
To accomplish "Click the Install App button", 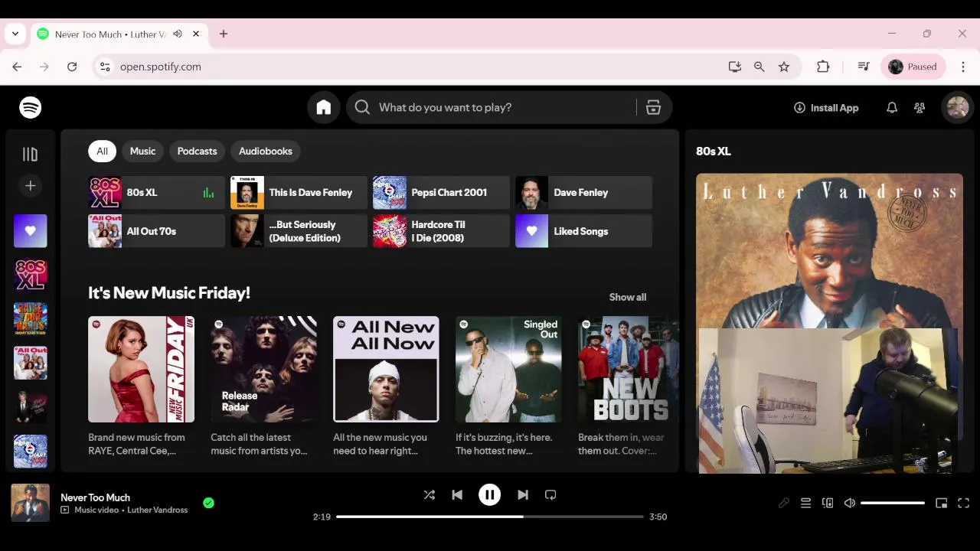I will [x=826, y=108].
